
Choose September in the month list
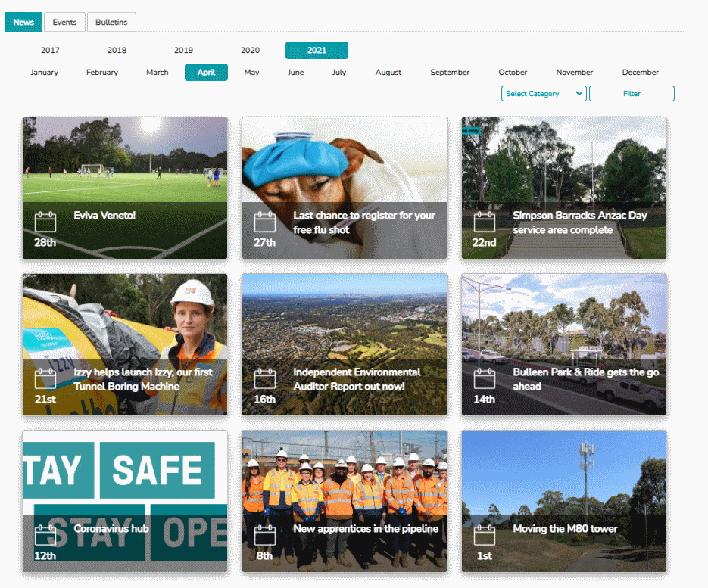coord(450,73)
